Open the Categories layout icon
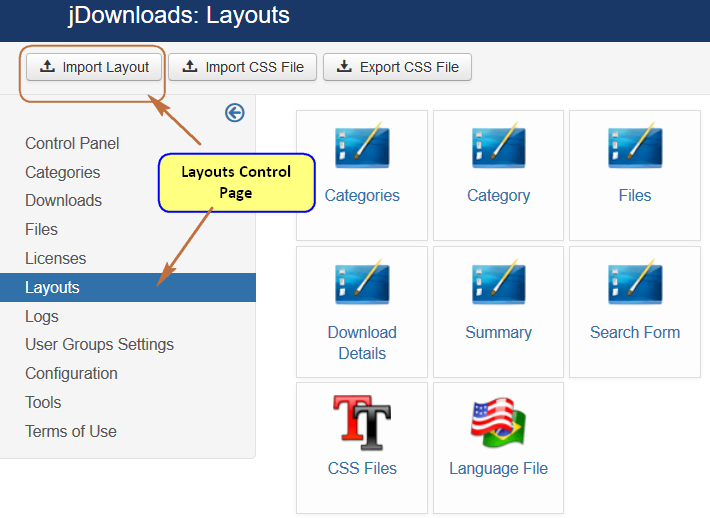 [x=362, y=146]
